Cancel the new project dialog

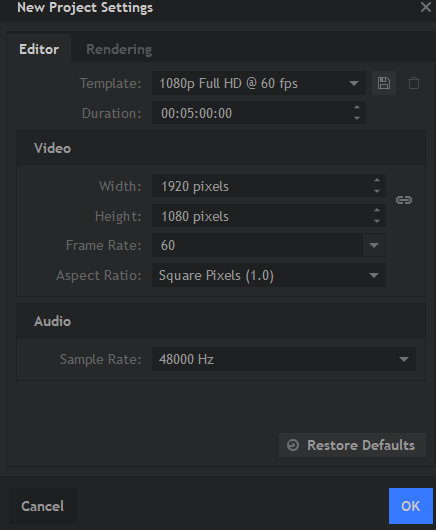(43, 506)
